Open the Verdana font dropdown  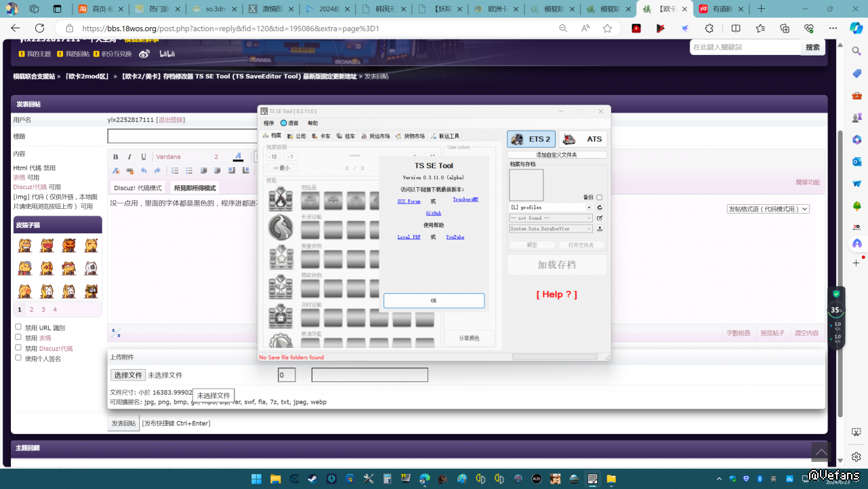point(182,157)
